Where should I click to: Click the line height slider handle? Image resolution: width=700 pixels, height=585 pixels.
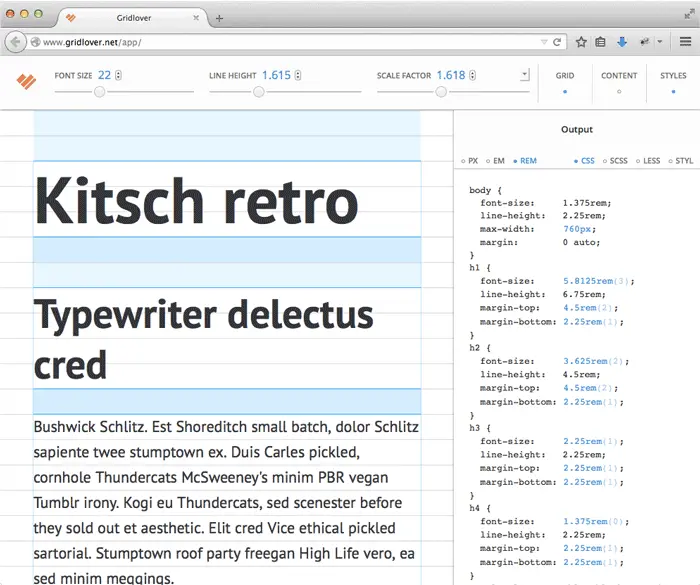point(259,92)
